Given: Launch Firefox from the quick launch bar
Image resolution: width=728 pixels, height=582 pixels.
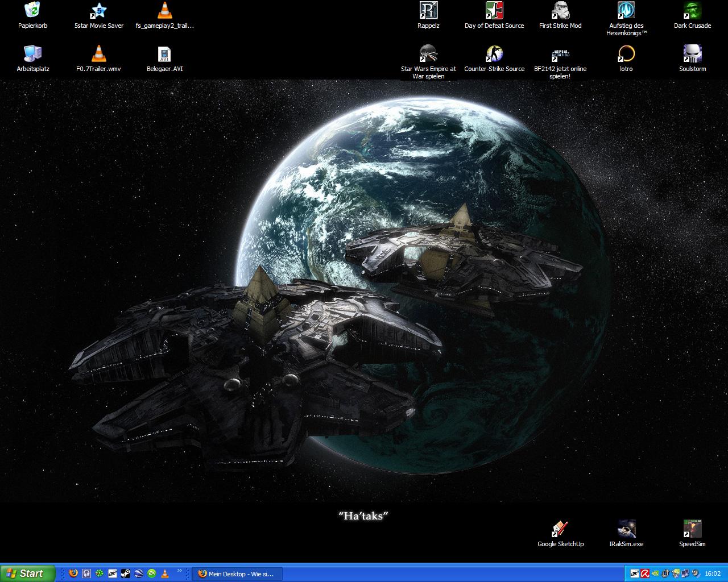Looking at the screenshot, I should click(x=73, y=573).
